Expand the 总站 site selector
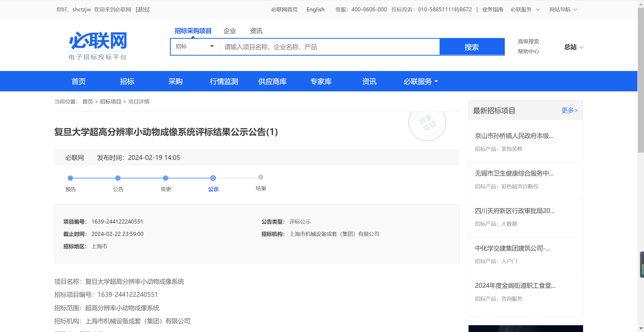 coord(573,47)
